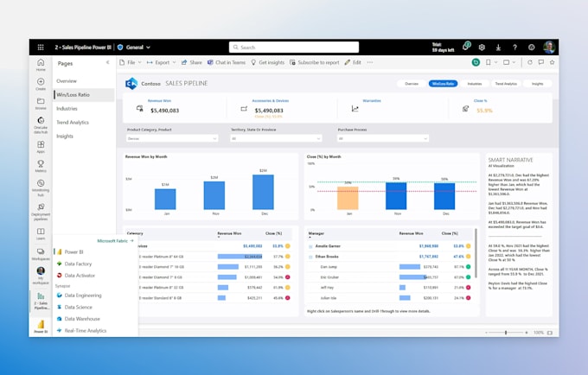
Task: Open the Export menu dropdown
Action: point(161,62)
